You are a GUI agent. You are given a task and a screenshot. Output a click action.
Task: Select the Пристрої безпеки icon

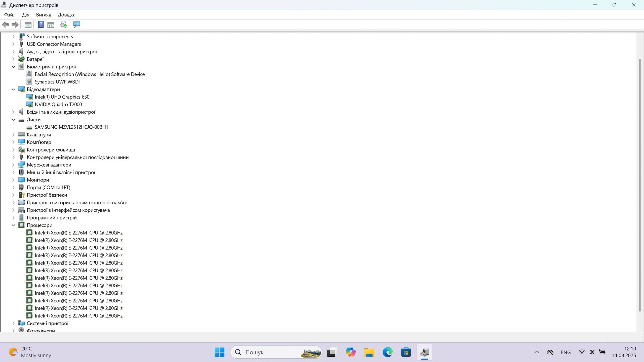[21, 195]
